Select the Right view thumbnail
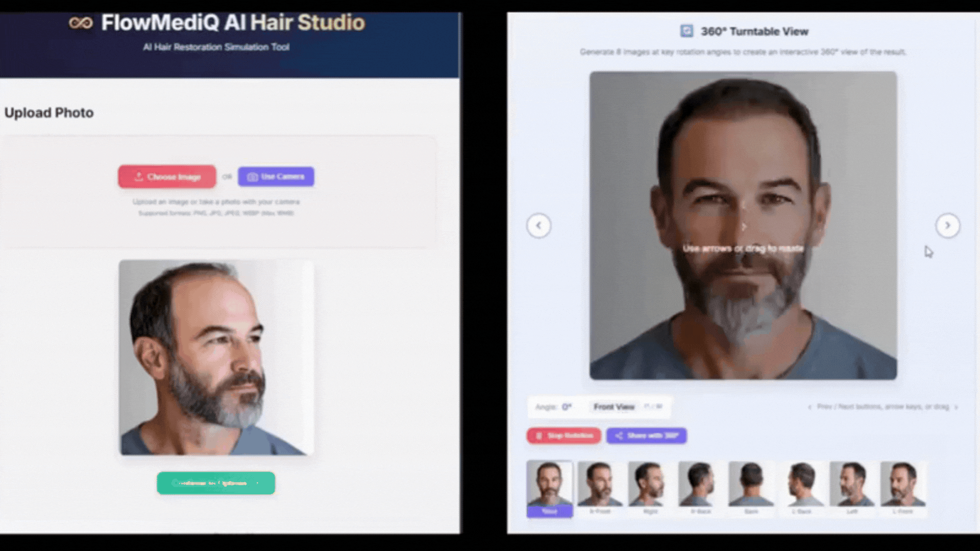Viewport: 980px width, 551px height. [650, 489]
